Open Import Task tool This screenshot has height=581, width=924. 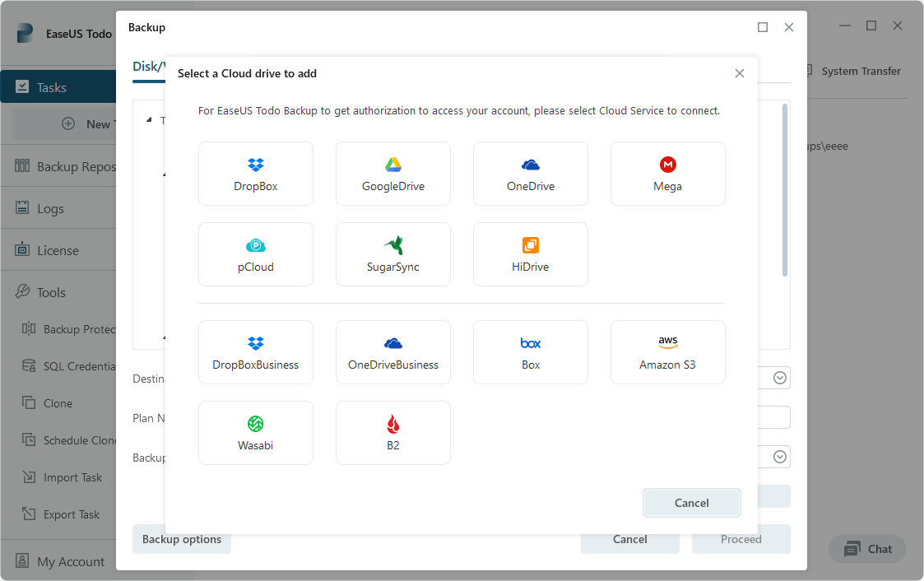[x=62, y=477]
